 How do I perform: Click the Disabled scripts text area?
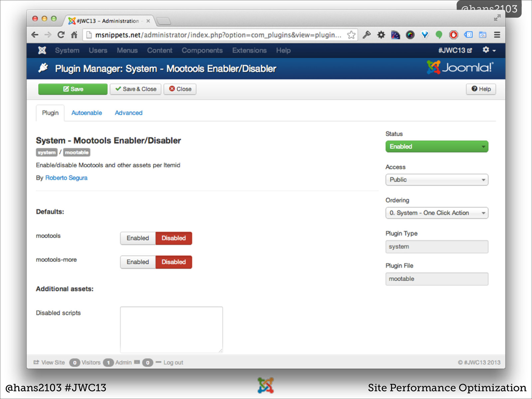(172, 330)
